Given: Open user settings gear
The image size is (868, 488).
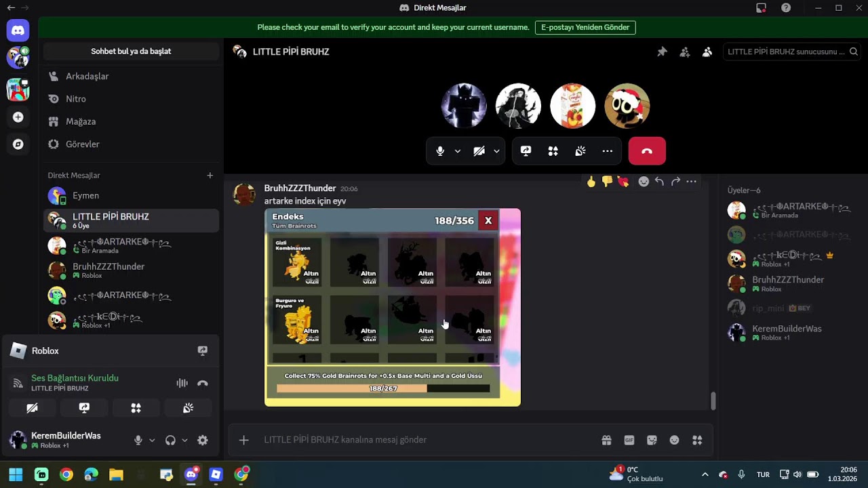Looking at the screenshot, I should [x=202, y=441].
